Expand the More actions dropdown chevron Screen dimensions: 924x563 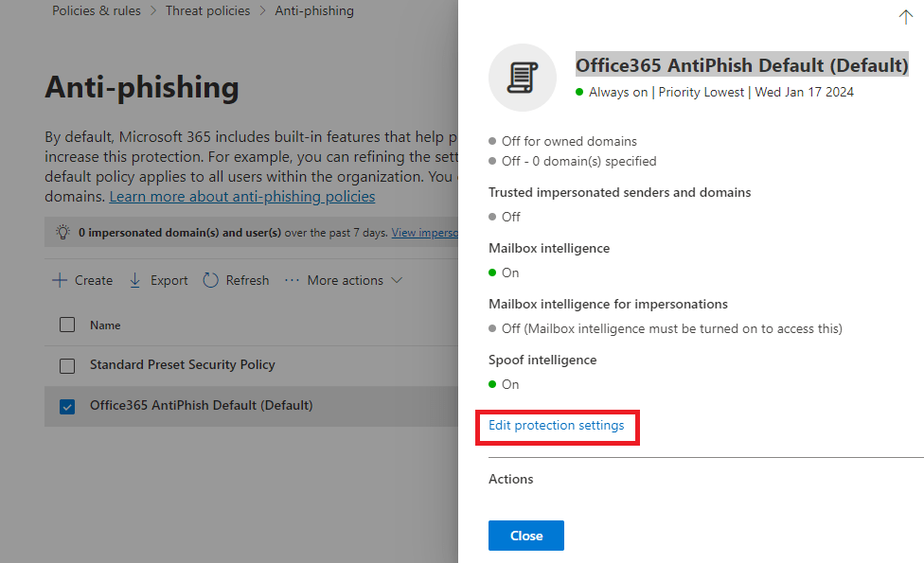397,280
